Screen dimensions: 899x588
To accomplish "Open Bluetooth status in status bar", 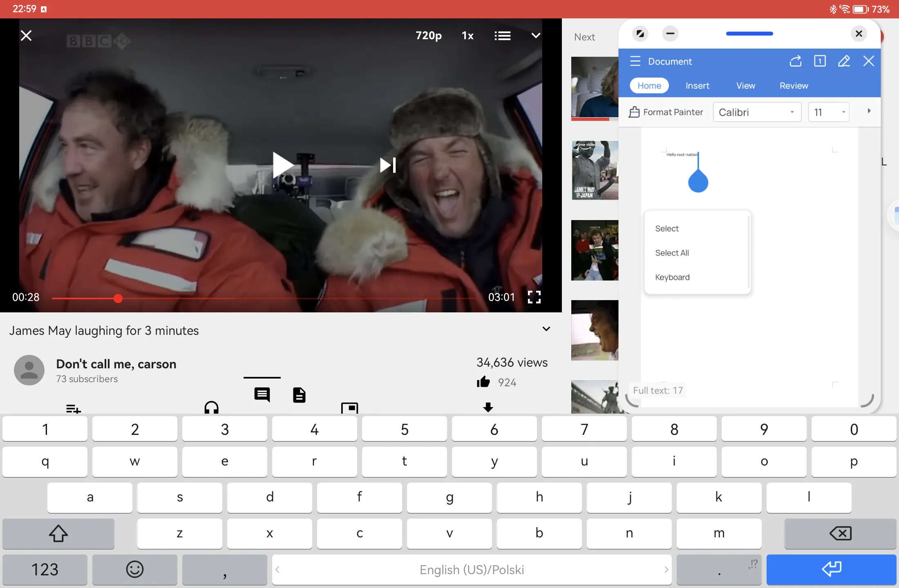I will 832,9.
